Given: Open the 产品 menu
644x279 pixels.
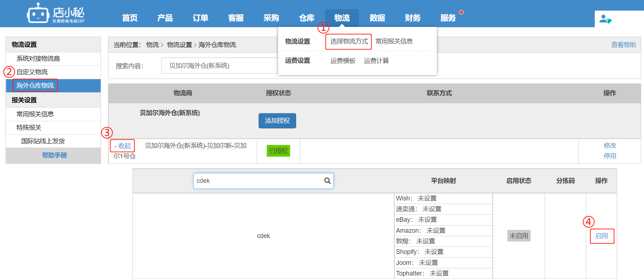Looking at the screenshot, I should [x=165, y=18].
